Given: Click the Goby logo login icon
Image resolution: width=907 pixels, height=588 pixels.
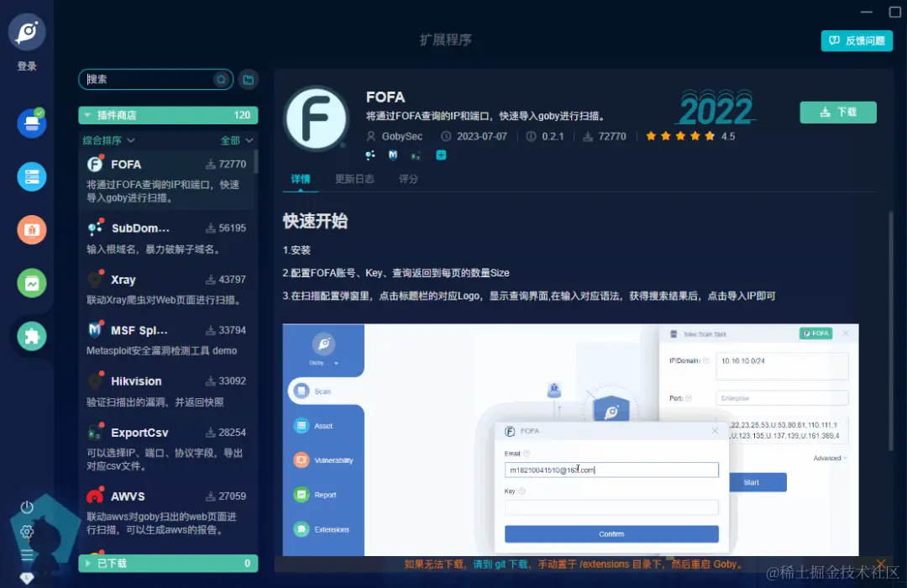Looking at the screenshot, I should [x=27, y=32].
